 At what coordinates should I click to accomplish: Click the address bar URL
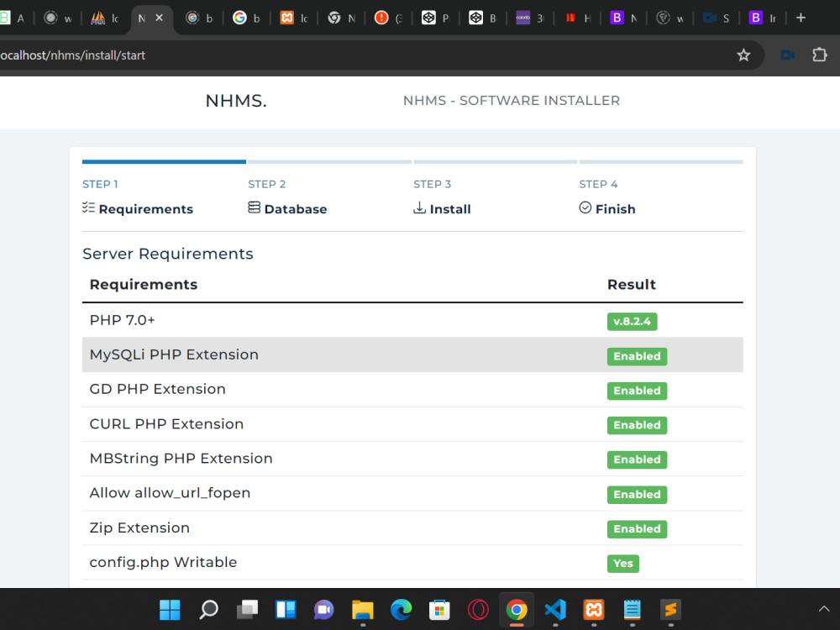point(73,55)
